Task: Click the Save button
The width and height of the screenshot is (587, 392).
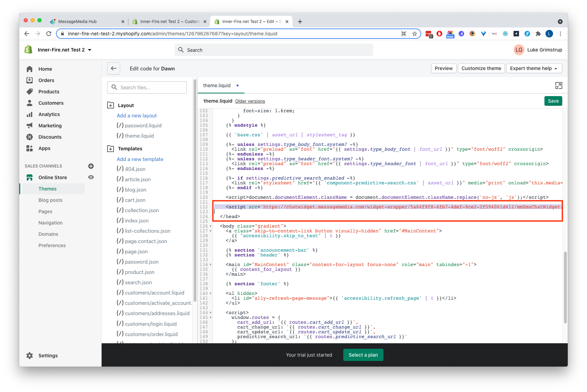Action: (x=553, y=101)
